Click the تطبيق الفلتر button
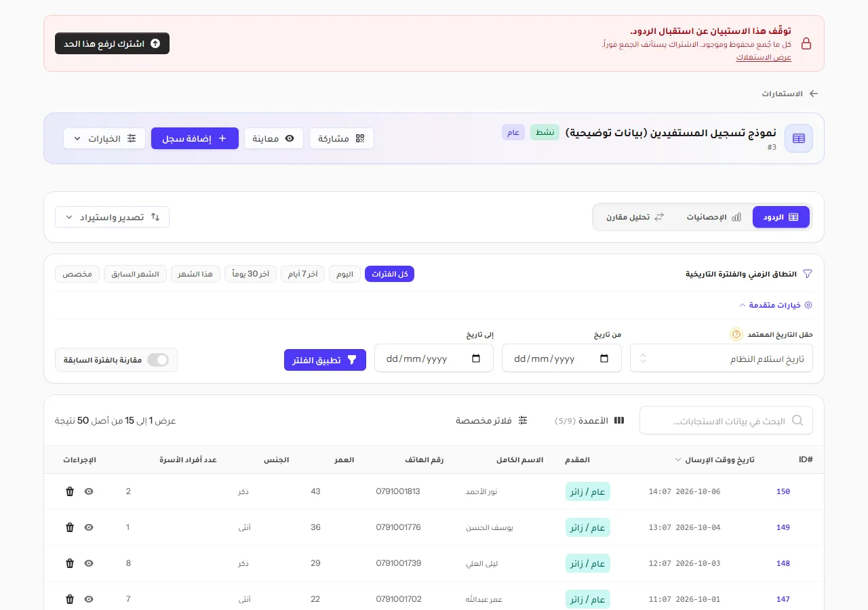 pos(325,360)
